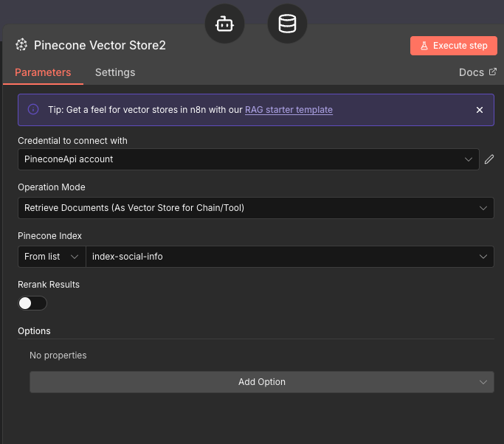
Task: Edit the PineconeApi credential with pencil icon
Action: (489, 159)
